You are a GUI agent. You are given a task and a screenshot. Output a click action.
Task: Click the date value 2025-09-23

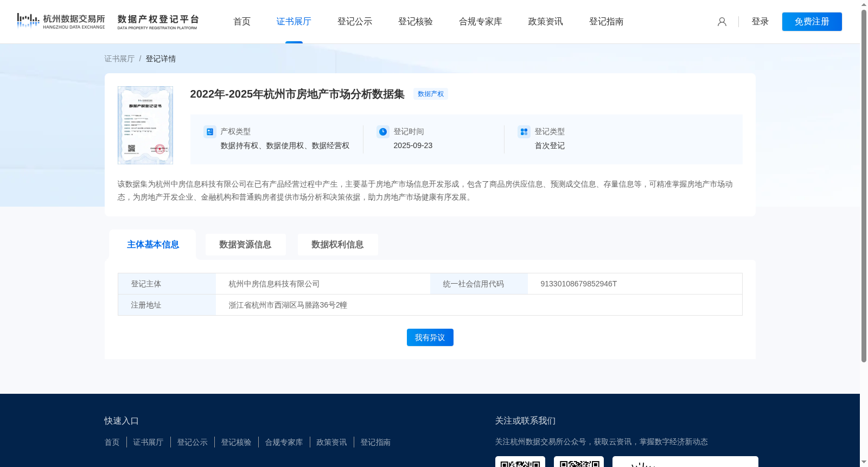413,145
